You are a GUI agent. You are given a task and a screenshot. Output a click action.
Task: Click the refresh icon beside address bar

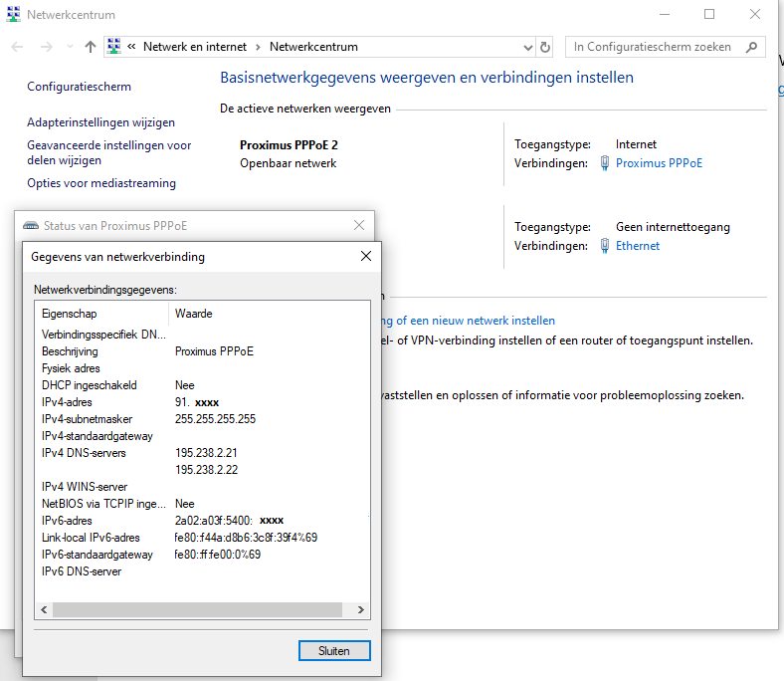[544, 47]
